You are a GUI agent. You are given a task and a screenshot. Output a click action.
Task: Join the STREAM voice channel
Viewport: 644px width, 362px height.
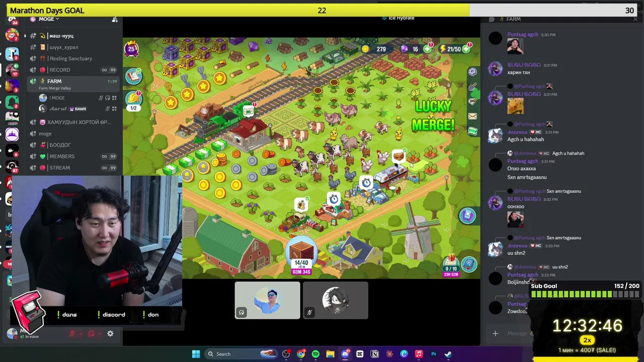73,167
